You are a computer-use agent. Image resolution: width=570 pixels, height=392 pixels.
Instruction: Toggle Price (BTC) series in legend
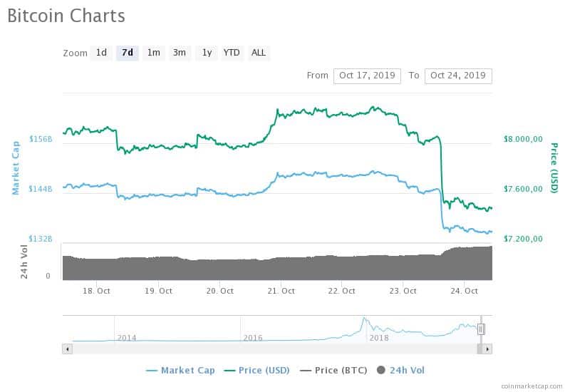pyautogui.click(x=333, y=370)
